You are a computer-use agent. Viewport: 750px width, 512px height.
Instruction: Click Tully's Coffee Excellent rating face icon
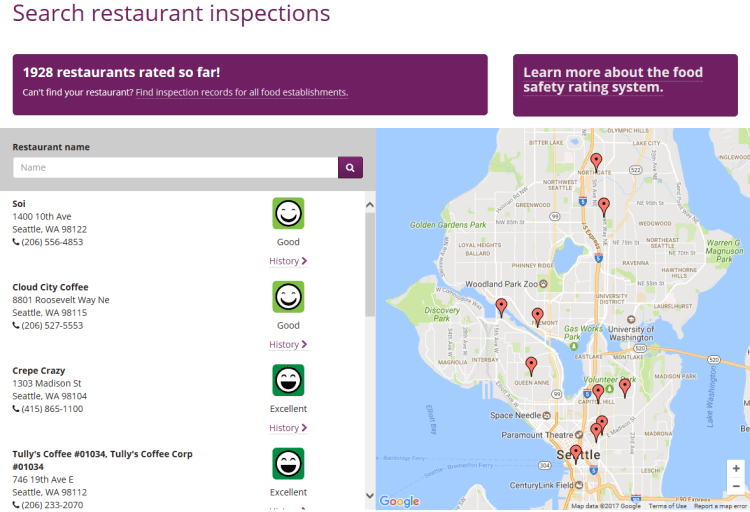[x=288, y=463]
